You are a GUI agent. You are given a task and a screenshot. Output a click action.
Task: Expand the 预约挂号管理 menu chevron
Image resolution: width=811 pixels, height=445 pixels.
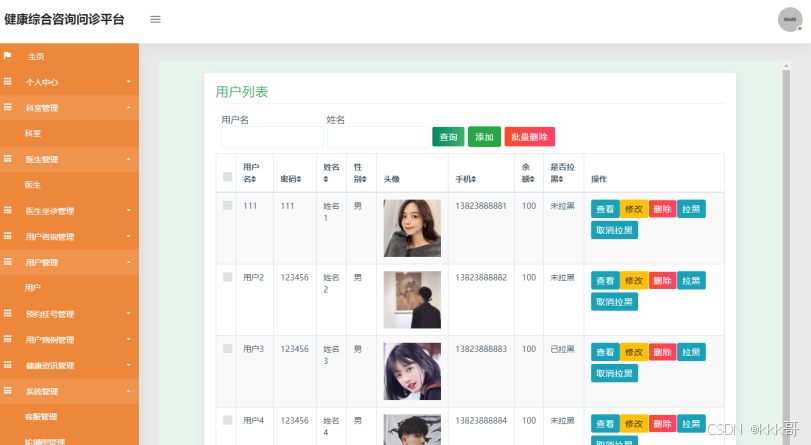pyautogui.click(x=129, y=313)
